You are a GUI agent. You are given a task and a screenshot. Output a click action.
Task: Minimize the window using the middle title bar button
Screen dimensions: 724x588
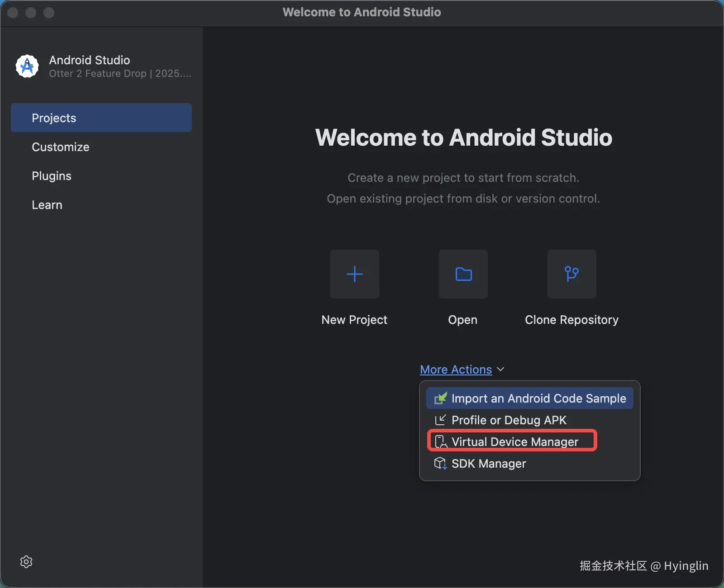pyautogui.click(x=31, y=13)
